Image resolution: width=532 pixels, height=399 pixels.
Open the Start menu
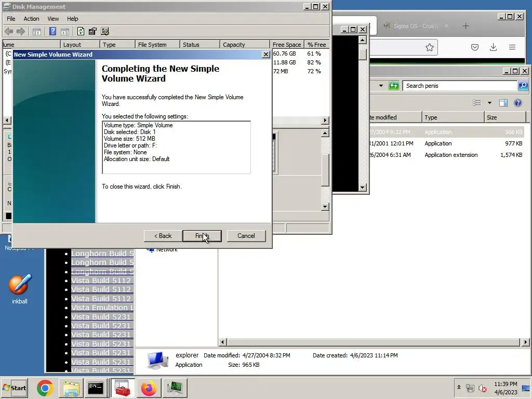tap(14, 388)
